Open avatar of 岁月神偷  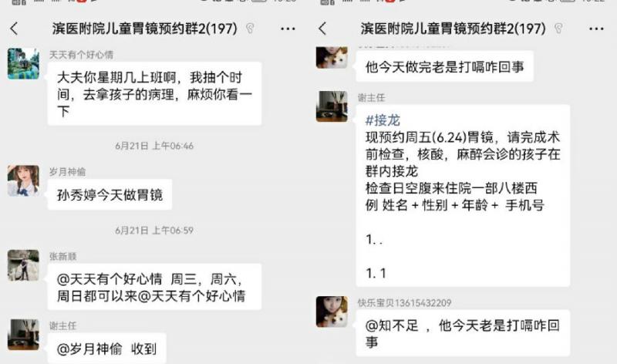[23, 180]
